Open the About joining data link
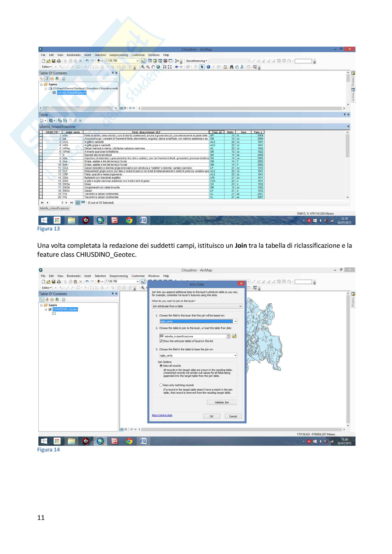392x554 pixels. pyautogui.click(x=162, y=415)
